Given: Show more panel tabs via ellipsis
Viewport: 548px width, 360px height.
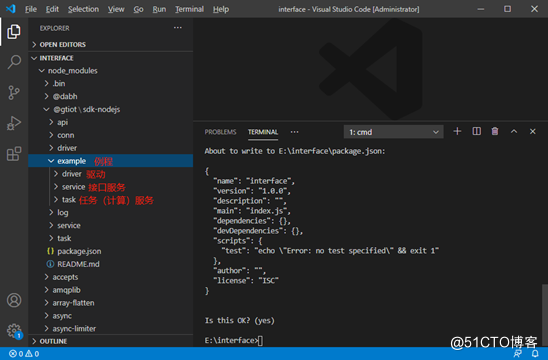Looking at the screenshot, I should (295, 132).
